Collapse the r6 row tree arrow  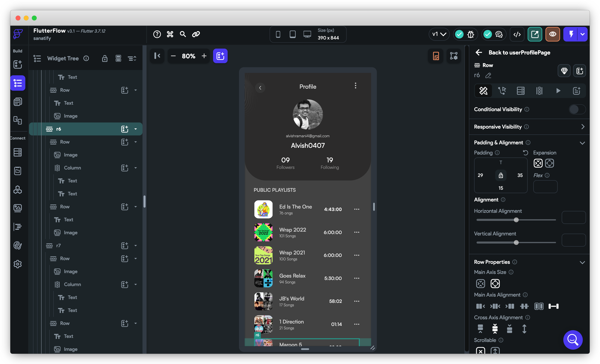pos(135,129)
